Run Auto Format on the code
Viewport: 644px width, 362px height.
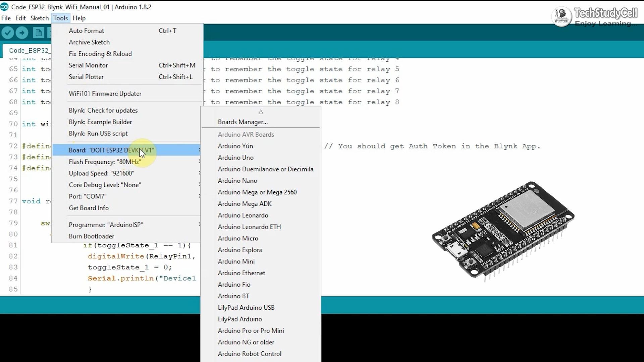(x=86, y=31)
